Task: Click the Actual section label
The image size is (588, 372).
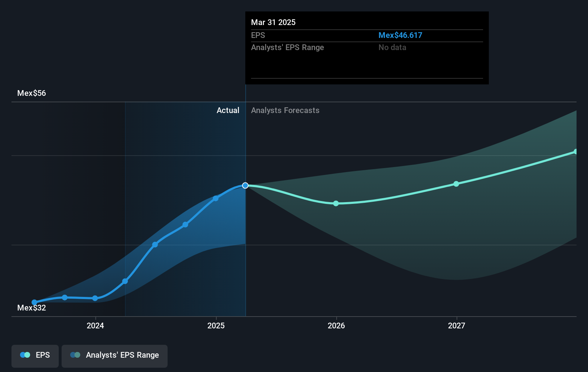Action: [x=228, y=110]
